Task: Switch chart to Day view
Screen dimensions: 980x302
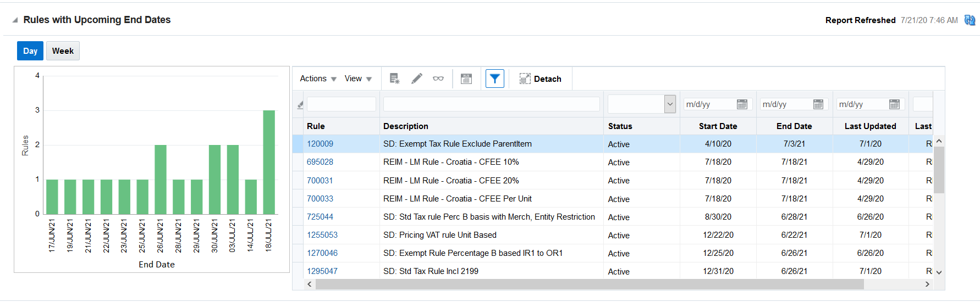Action: click(x=30, y=51)
